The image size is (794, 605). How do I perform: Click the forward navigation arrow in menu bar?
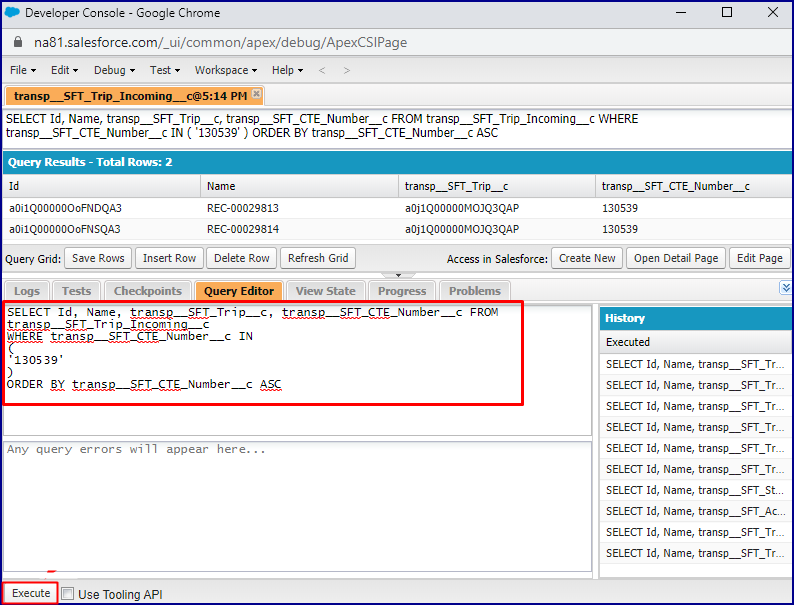point(346,70)
